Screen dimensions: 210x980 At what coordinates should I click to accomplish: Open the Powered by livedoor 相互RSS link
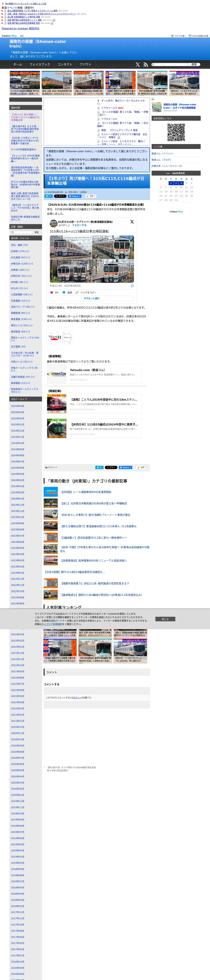click(x=21, y=29)
